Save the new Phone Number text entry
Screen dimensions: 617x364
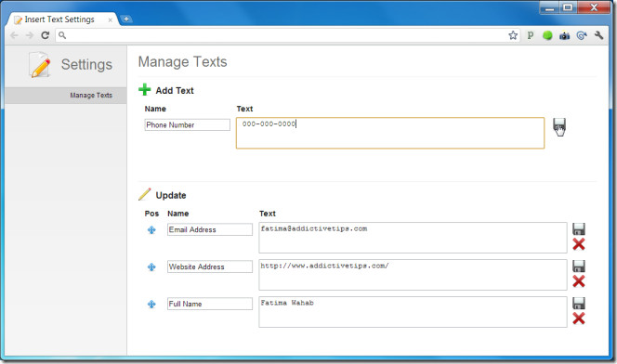[559, 125]
